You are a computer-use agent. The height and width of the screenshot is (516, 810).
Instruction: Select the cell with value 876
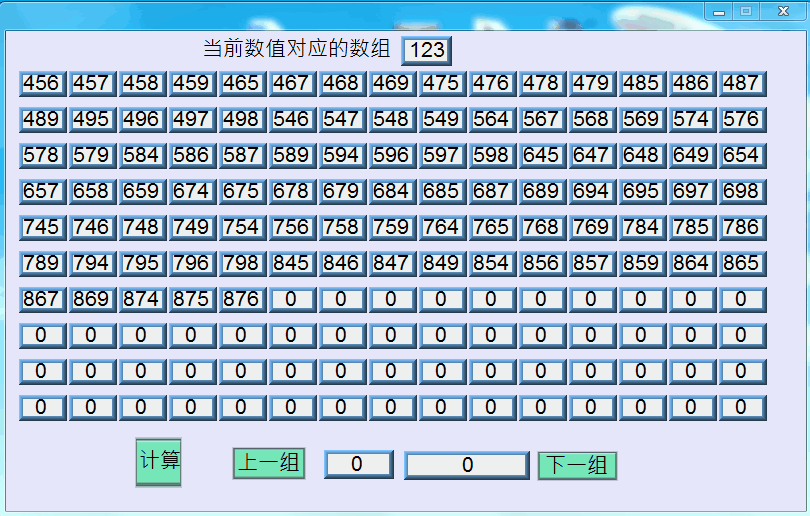(x=241, y=299)
